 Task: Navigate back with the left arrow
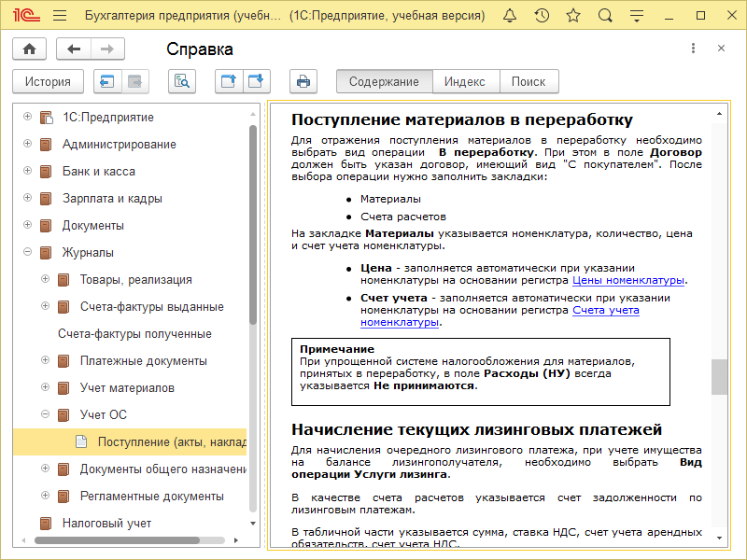[74, 49]
